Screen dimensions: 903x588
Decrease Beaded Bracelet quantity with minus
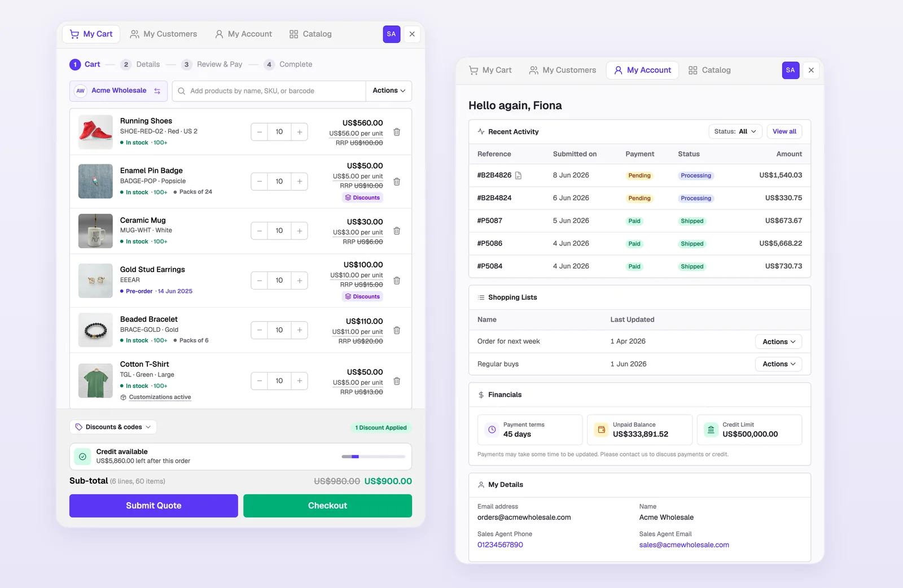(260, 330)
